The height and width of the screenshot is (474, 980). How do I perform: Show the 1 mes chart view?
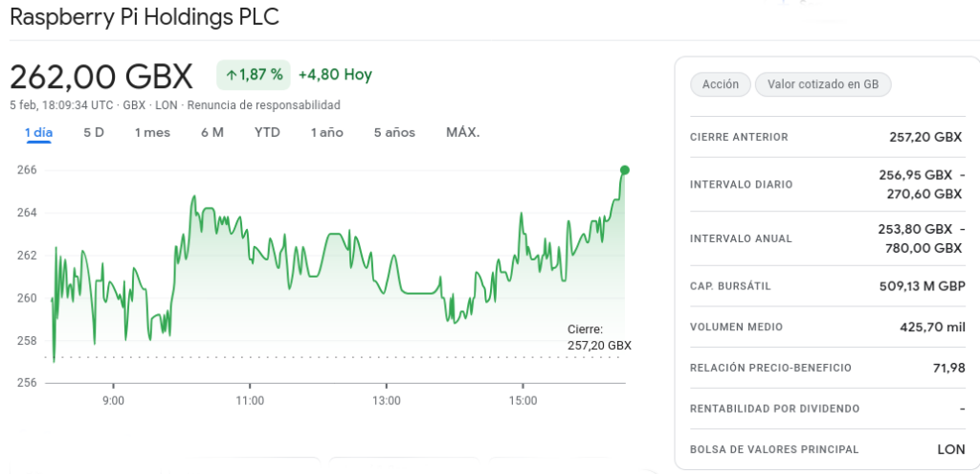(152, 132)
